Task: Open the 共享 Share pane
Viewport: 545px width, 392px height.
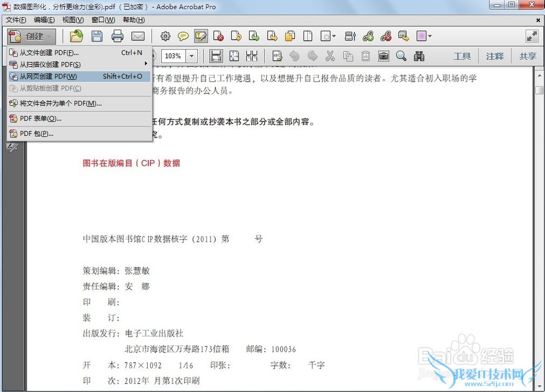Action: click(528, 56)
